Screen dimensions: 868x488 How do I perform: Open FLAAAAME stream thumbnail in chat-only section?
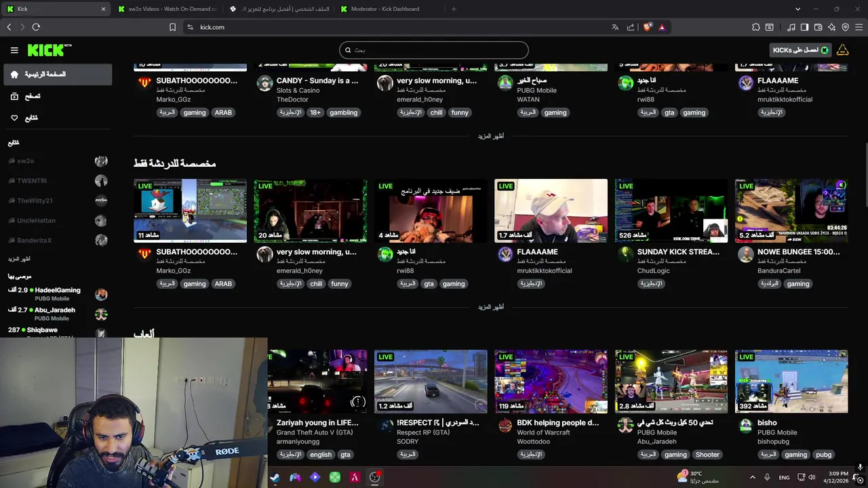(x=551, y=211)
